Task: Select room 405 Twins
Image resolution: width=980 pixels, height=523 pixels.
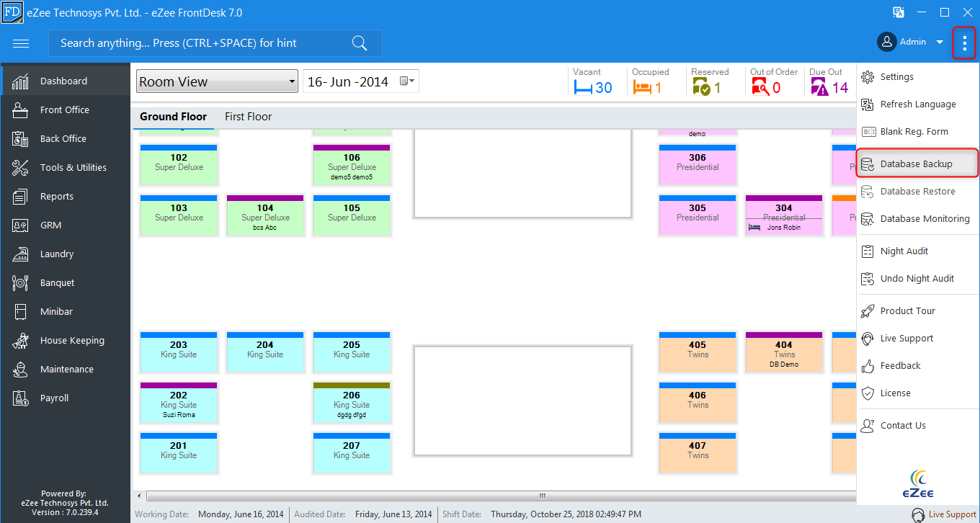Action: pos(698,352)
